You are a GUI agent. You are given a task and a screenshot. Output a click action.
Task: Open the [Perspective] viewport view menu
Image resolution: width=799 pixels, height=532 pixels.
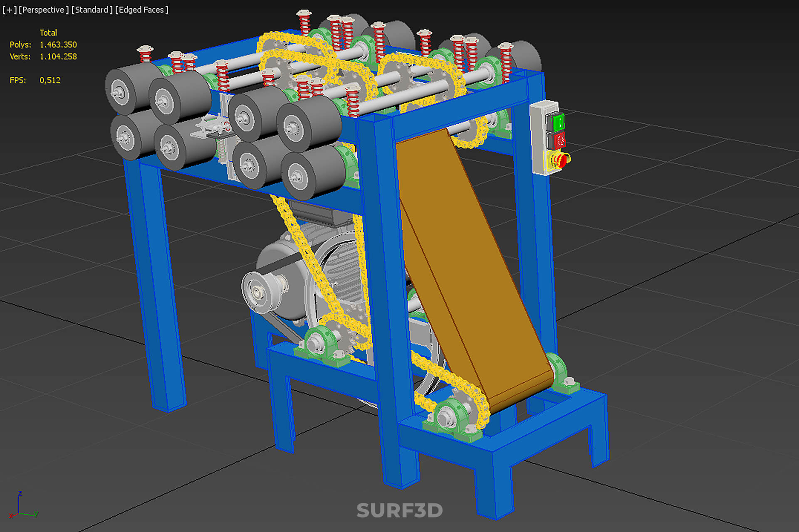[44, 10]
